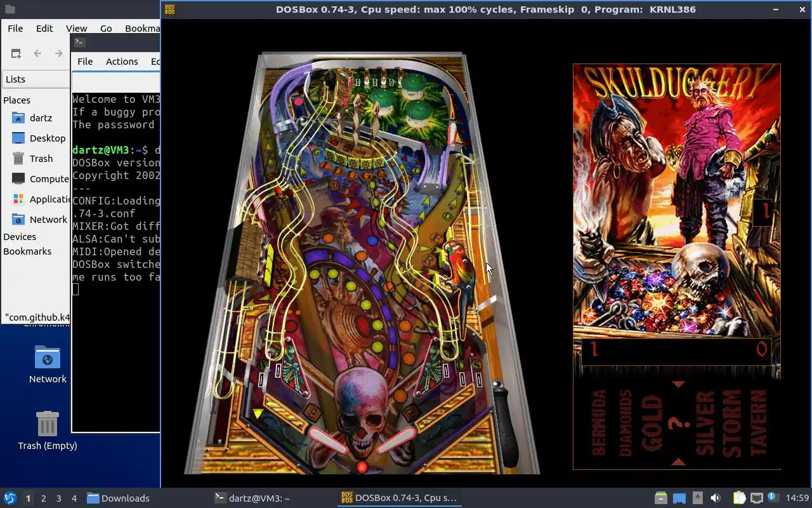812x508 pixels.
Task: Click the 14:59 clock on the taskbar
Action: click(797, 498)
